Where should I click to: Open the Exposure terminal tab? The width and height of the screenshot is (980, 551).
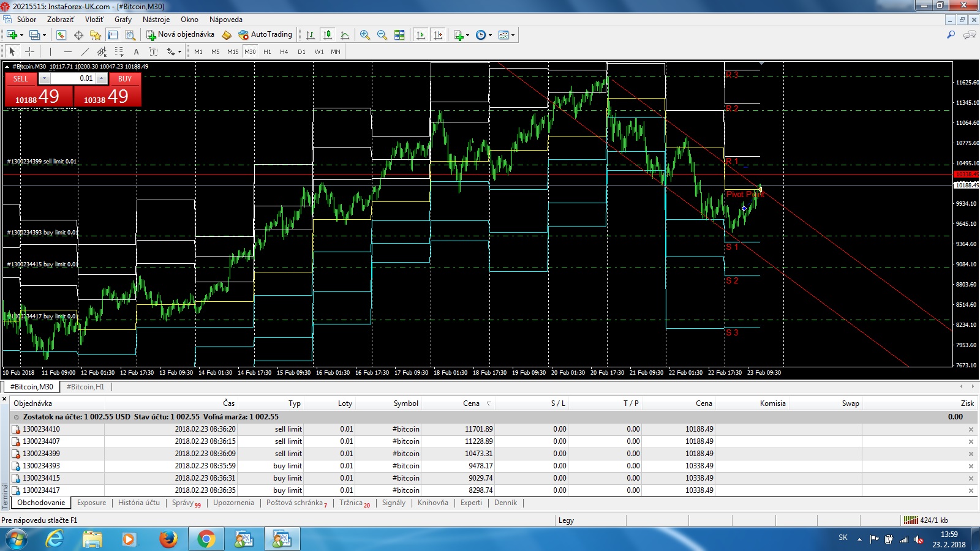[91, 503]
